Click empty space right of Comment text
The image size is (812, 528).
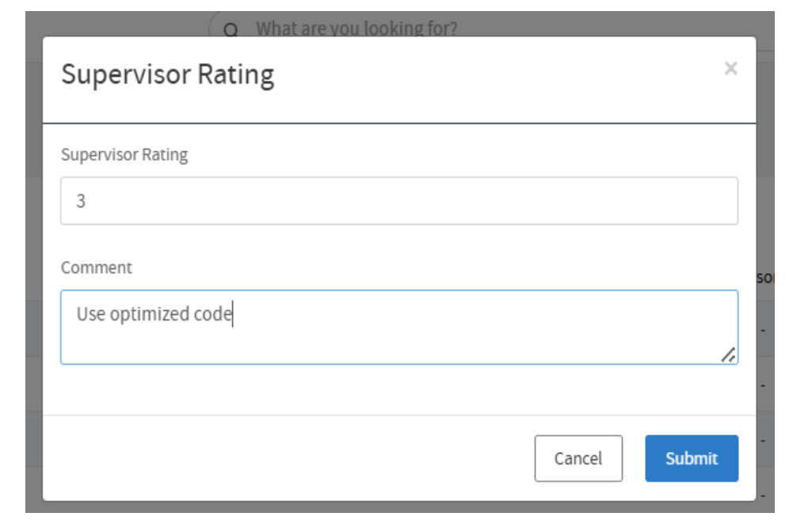(x=475, y=315)
